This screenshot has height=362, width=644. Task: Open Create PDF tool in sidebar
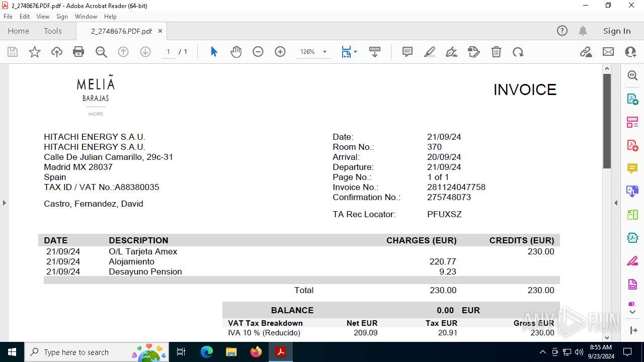632,145
